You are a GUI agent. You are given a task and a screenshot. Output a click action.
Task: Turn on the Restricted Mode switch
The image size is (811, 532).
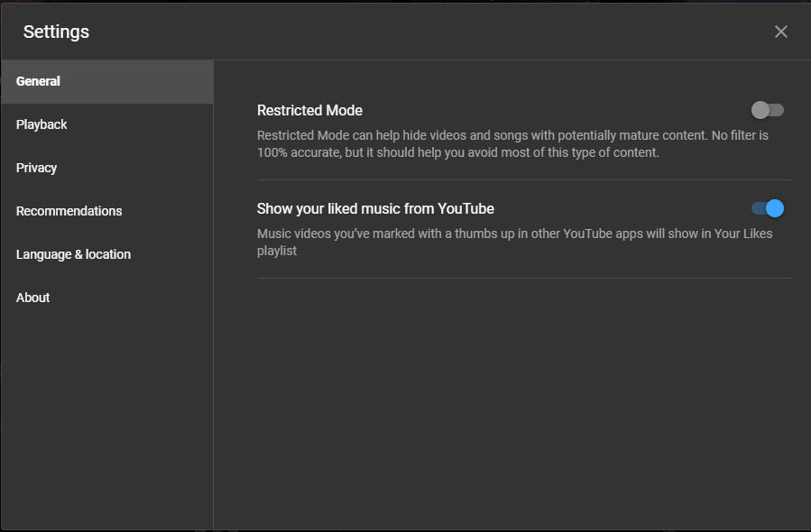point(767,110)
